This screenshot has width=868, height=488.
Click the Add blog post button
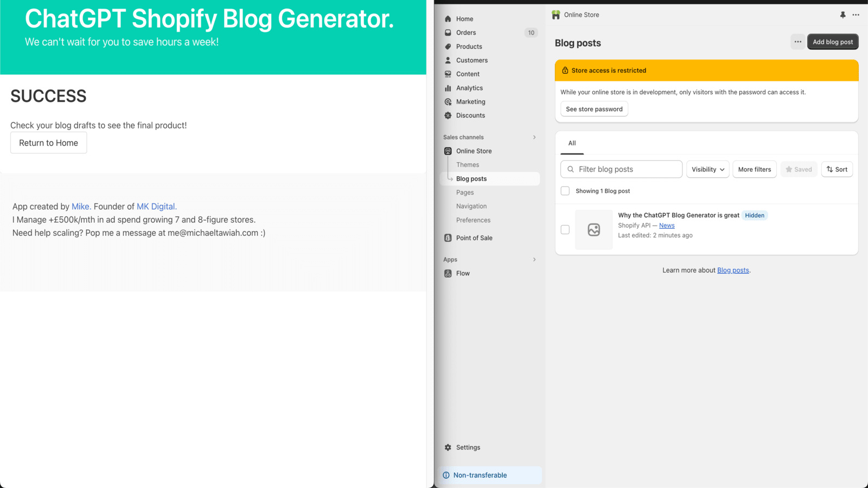click(x=833, y=42)
